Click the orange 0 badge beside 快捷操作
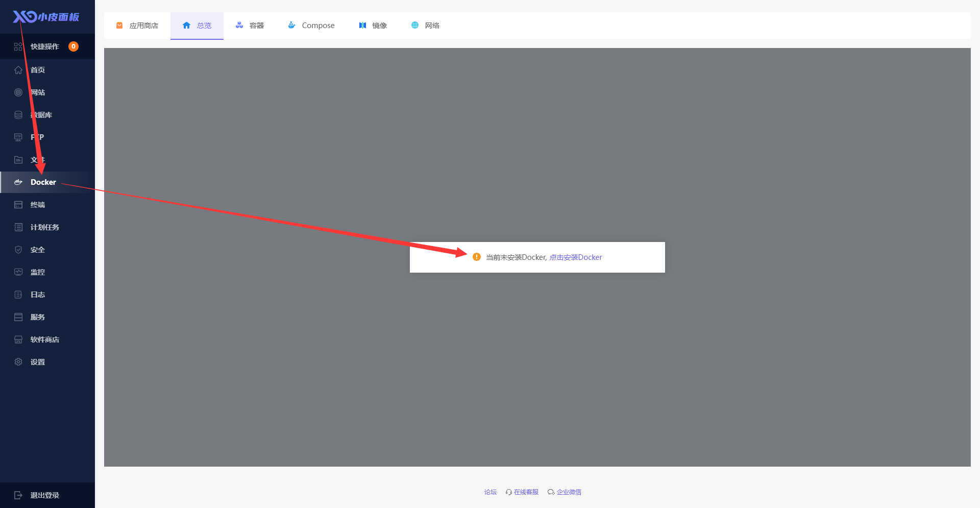This screenshot has height=508, width=980. [x=73, y=46]
